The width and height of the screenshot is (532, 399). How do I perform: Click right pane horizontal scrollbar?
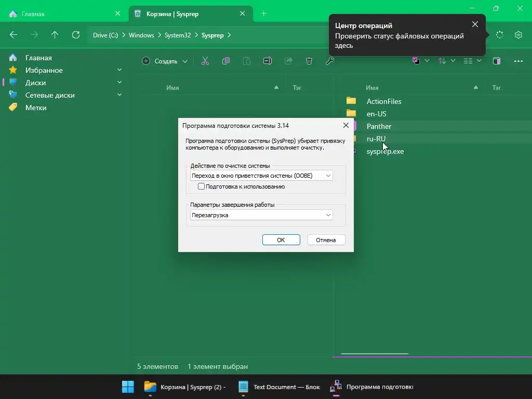click(375, 353)
